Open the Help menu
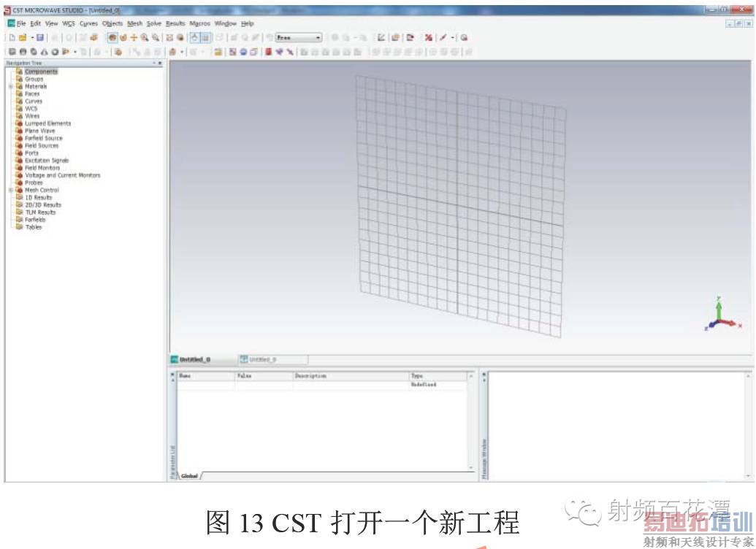756x549 pixels. tap(248, 23)
